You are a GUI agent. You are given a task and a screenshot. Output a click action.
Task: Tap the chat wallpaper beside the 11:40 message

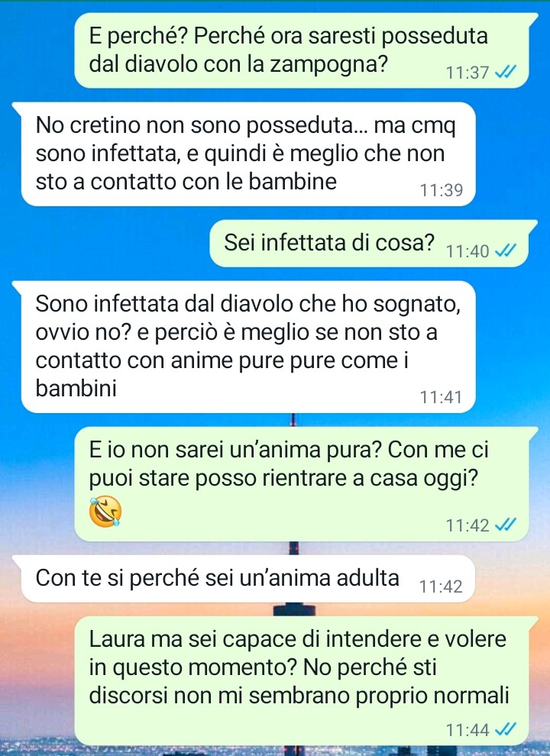click(x=106, y=244)
